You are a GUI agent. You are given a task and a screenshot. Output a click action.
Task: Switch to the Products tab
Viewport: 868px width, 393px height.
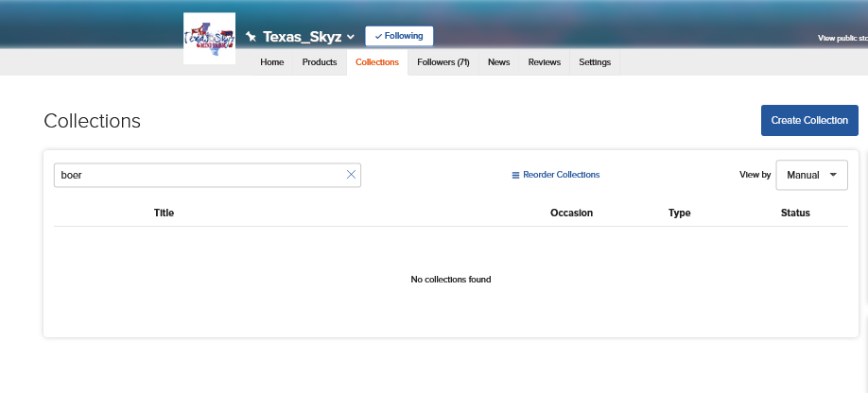320,62
